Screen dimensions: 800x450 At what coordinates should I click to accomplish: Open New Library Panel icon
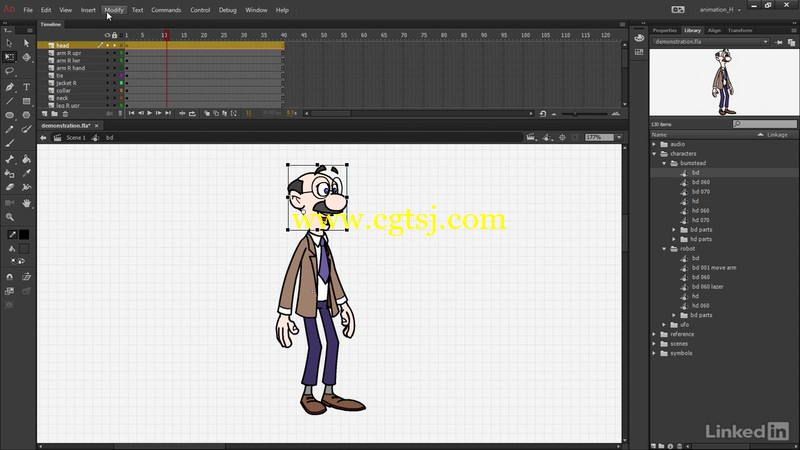[791, 42]
